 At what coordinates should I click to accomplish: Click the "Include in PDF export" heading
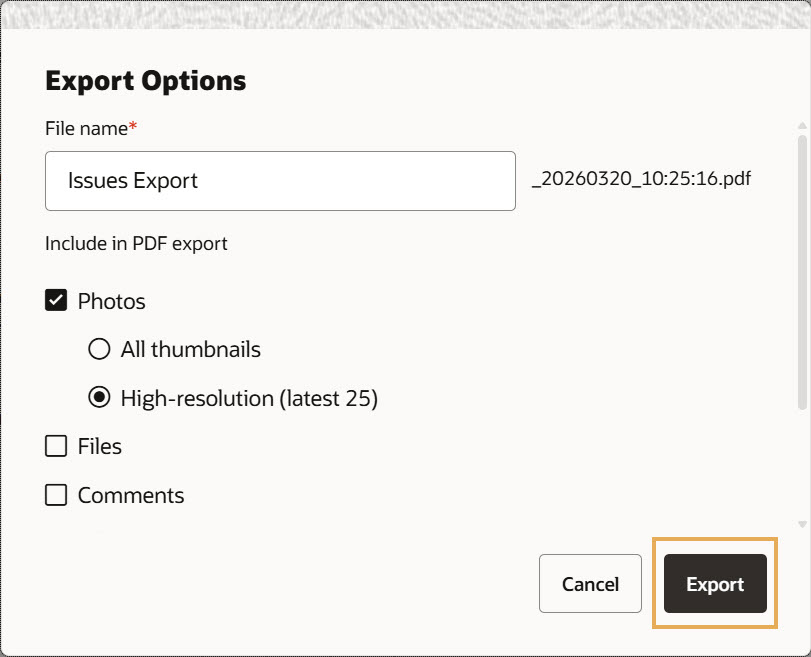pyautogui.click(x=136, y=243)
